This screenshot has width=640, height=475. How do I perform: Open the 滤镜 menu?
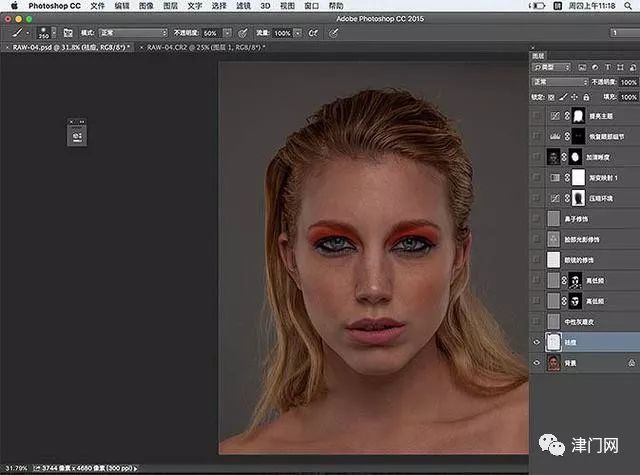click(243, 6)
